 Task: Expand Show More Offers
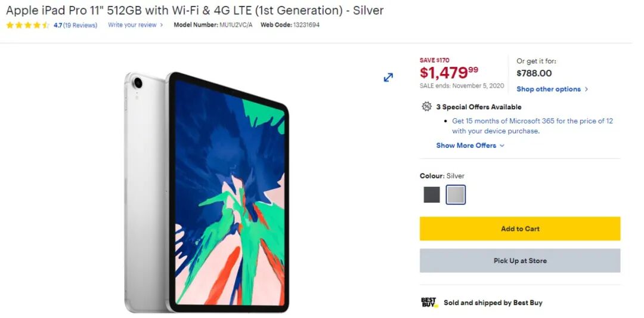[x=470, y=146]
